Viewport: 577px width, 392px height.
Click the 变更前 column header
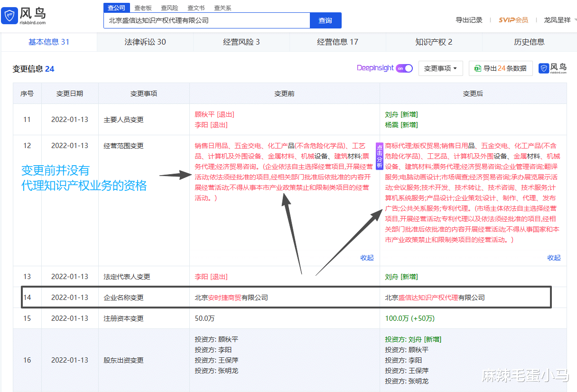click(x=284, y=93)
